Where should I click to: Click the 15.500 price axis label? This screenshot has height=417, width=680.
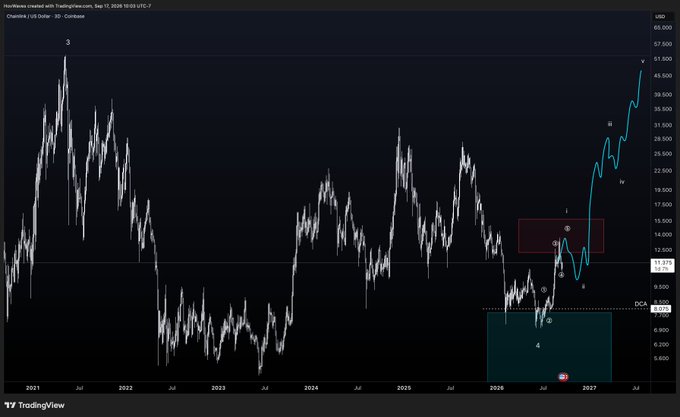pyautogui.click(x=663, y=221)
